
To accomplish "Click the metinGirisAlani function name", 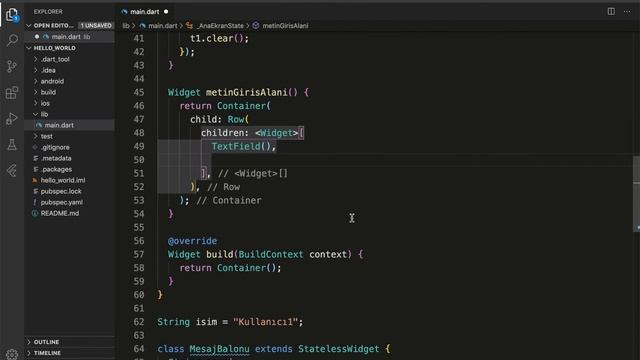I will click(x=247, y=93).
